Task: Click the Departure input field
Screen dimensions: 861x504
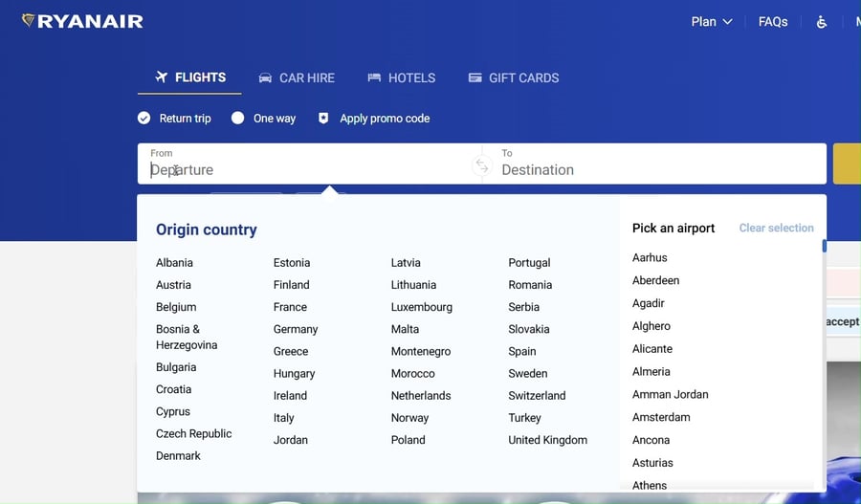Action: pos(306,169)
